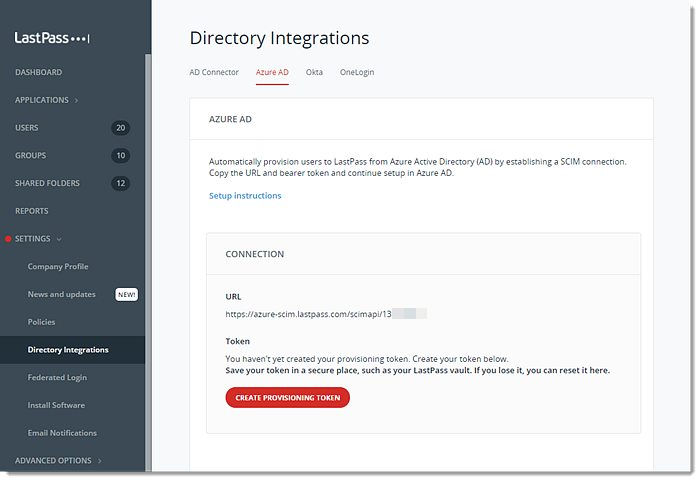The height and width of the screenshot is (482, 700).
Task: Click the AZURE AD panel header
Action: (x=230, y=119)
